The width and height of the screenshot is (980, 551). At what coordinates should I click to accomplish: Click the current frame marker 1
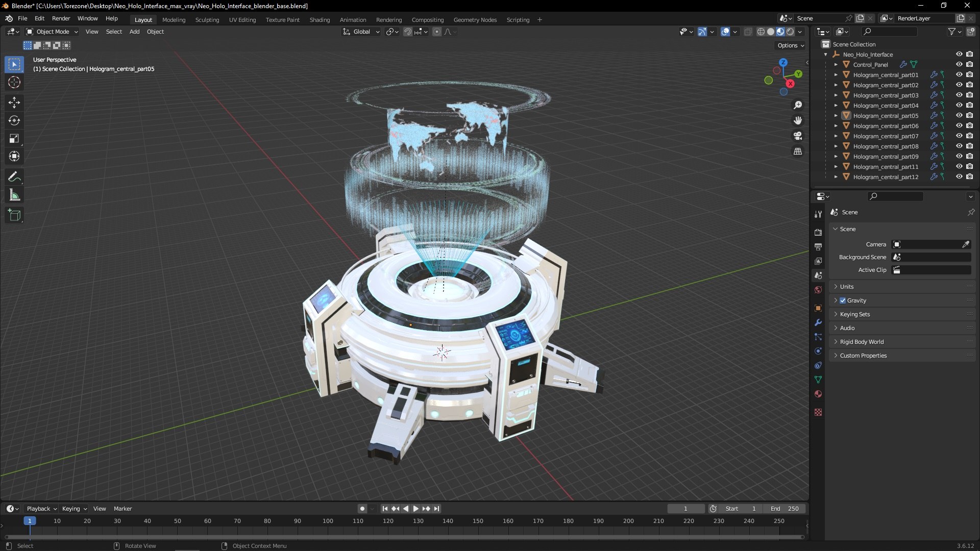(30, 521)
